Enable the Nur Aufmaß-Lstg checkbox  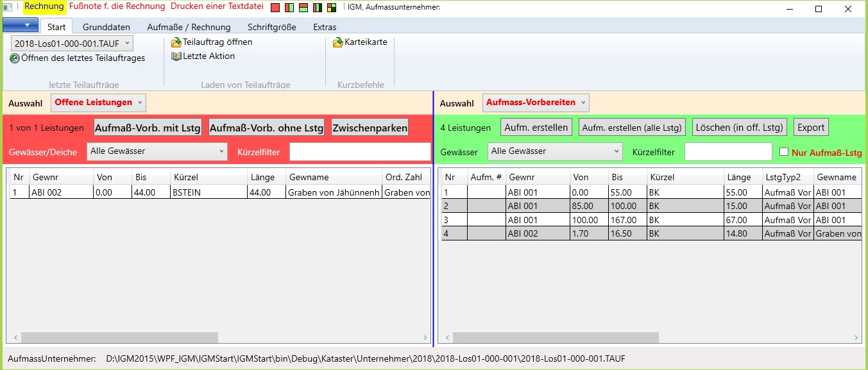[x=784, y=152]
